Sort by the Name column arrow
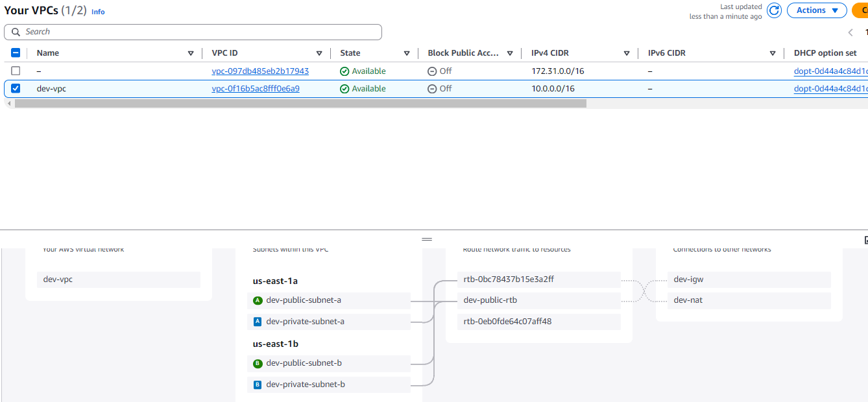Screen dimensions: 868x402 [191, 53]
